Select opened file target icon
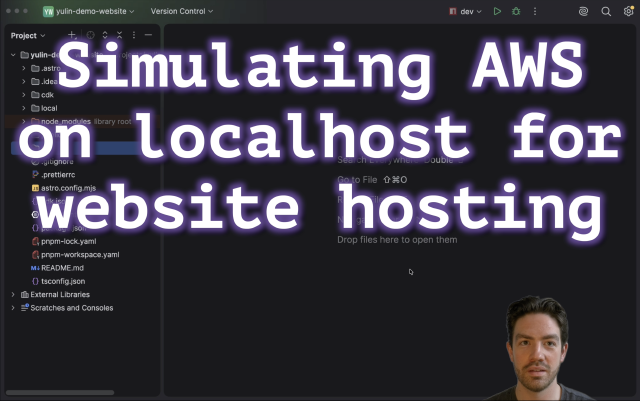This screenshot has height=401, width=640. pyautogui.click(x=91, y=35)
